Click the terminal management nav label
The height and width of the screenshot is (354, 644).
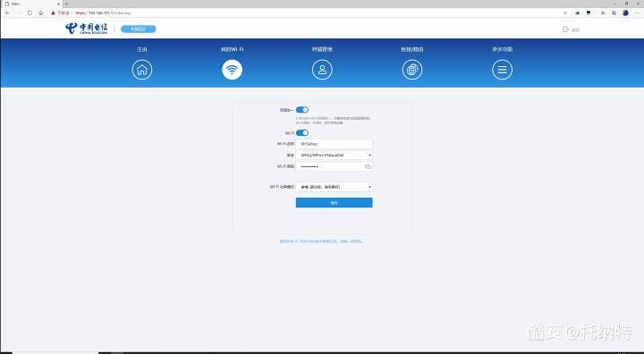click(x=322, y=49)
